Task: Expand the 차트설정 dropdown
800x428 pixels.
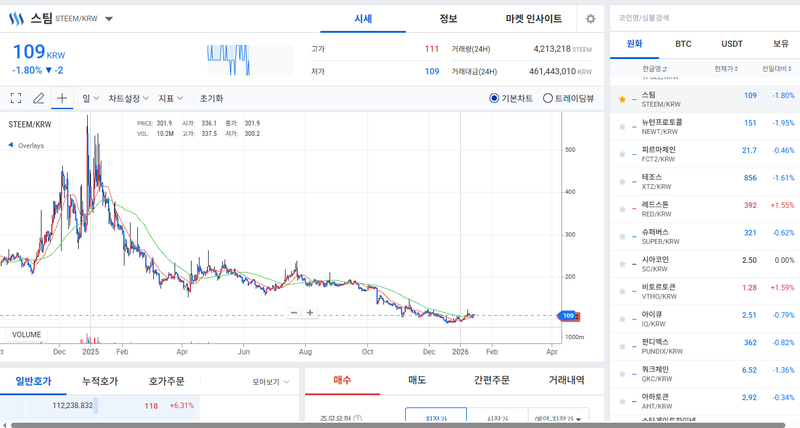Action: (x=128, y=98)
